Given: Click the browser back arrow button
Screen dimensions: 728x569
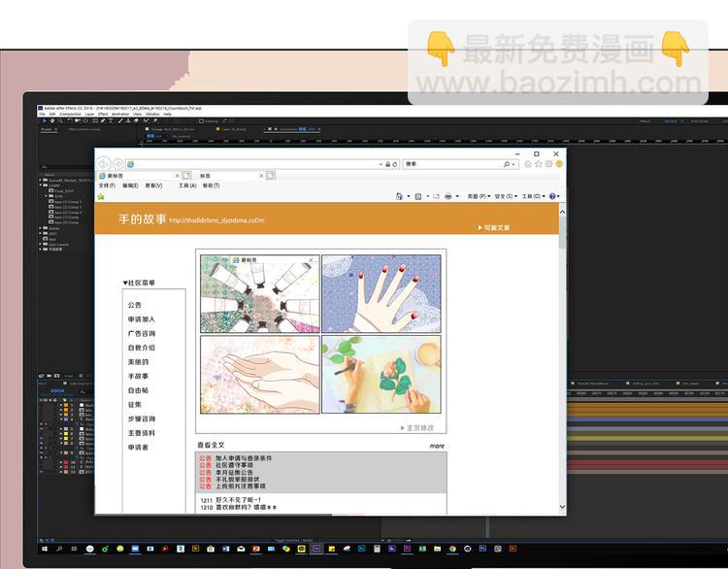Looking at the screenshot, I should (103, 164).
